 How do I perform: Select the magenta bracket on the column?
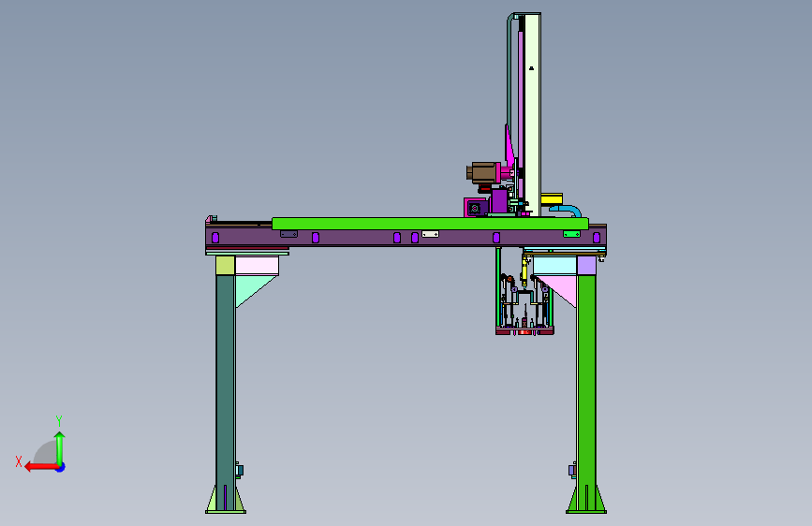click(x=509, y=148)
